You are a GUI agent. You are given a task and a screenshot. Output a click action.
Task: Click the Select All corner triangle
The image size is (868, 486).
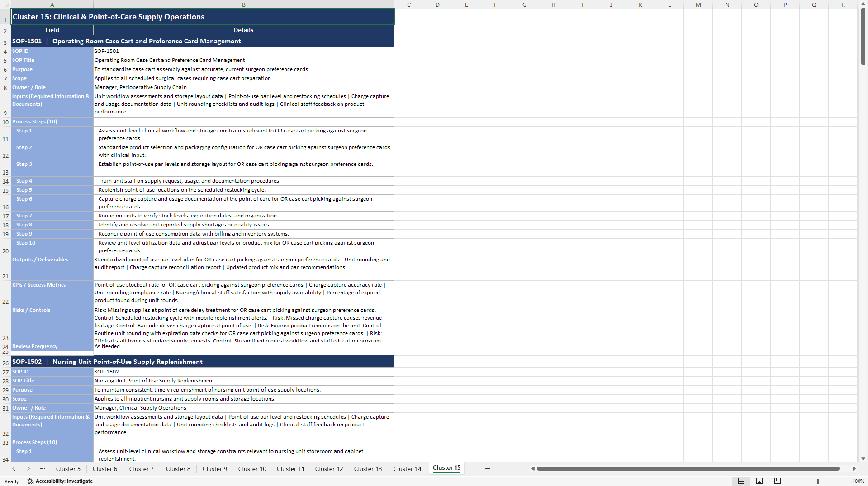pos(5,5)
